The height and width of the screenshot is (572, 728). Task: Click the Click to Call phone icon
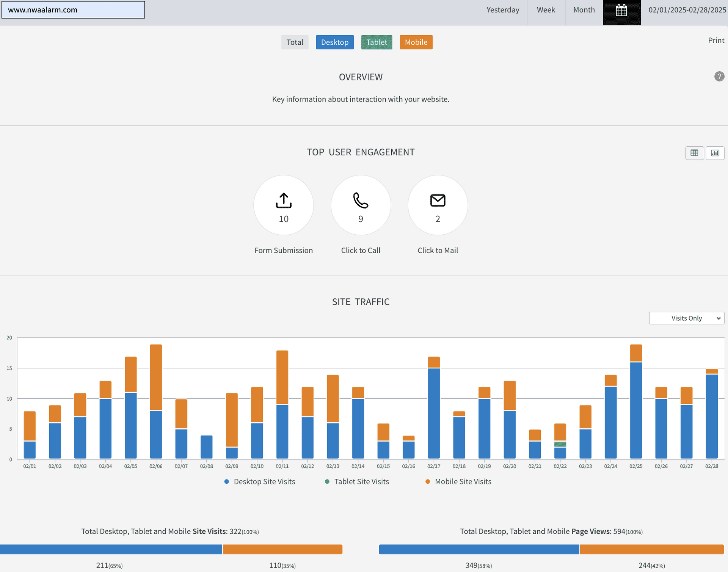(x=360, y=201)
